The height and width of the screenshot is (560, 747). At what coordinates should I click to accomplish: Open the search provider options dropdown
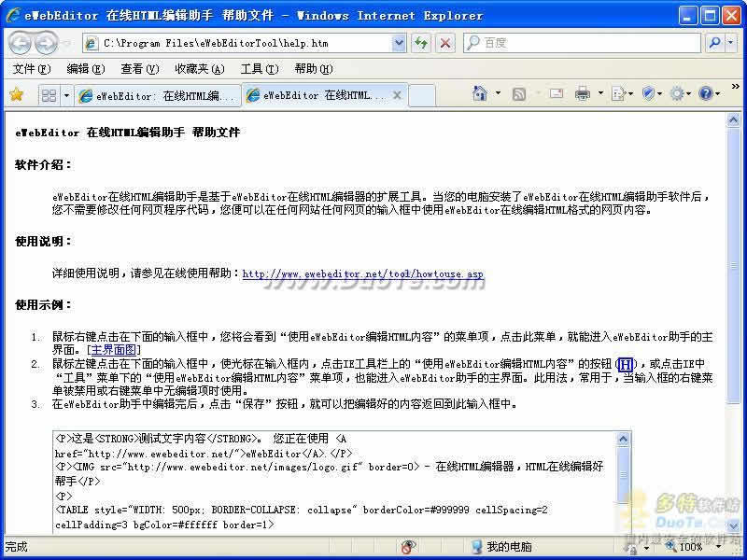(731, 43)
